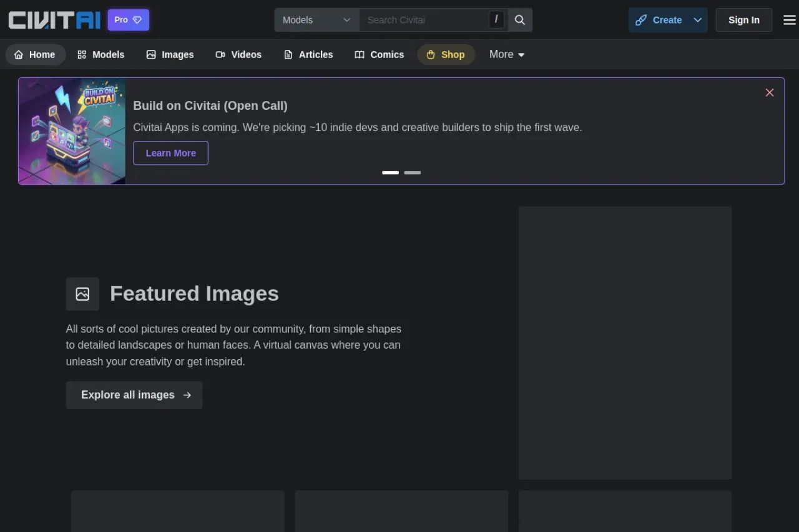Open the Videos tab
The height and width of the screenshot is (532, 799).
pos(238,55)
